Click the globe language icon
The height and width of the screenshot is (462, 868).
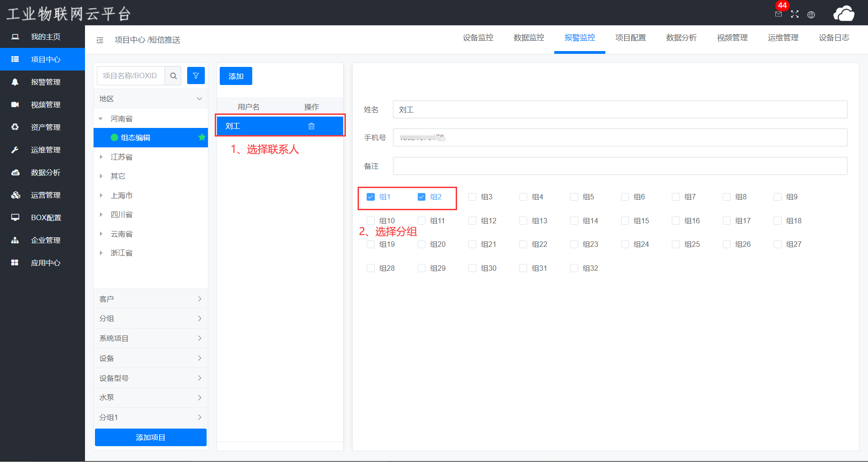tap(811, 14)
